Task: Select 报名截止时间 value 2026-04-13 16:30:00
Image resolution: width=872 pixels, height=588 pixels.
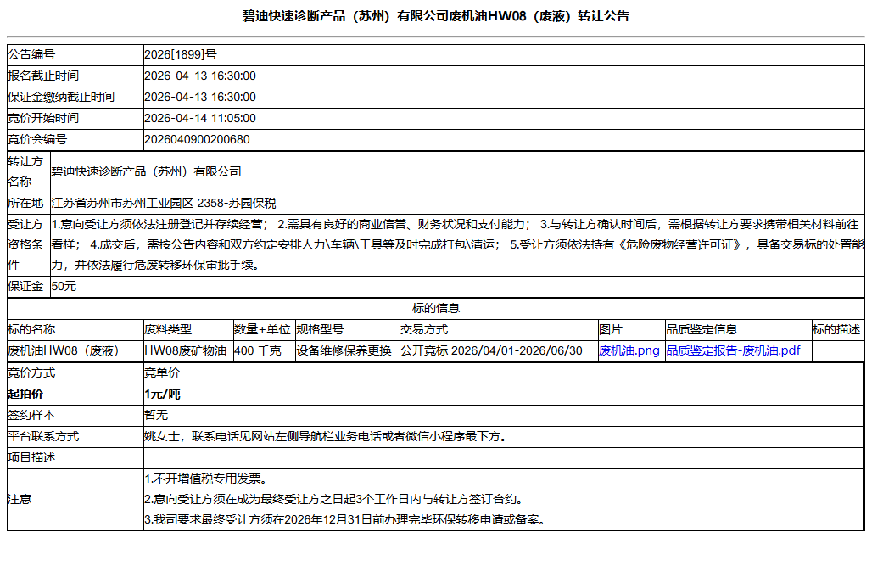Action: pyautogui.click(x=200, y=76)
